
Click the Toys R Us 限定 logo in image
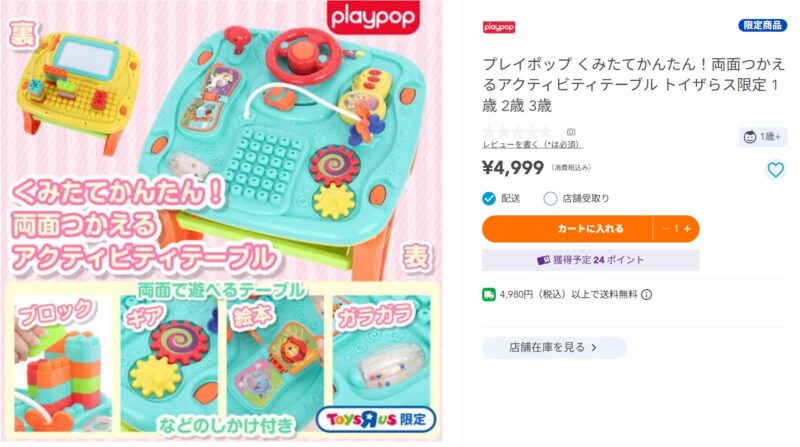click(x=376, y=419)
